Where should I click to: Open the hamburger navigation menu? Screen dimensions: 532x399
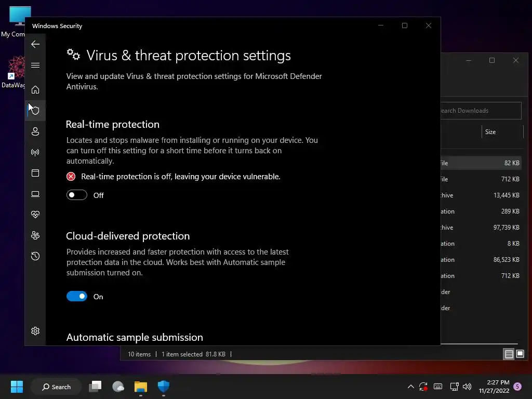coord(35,65)
